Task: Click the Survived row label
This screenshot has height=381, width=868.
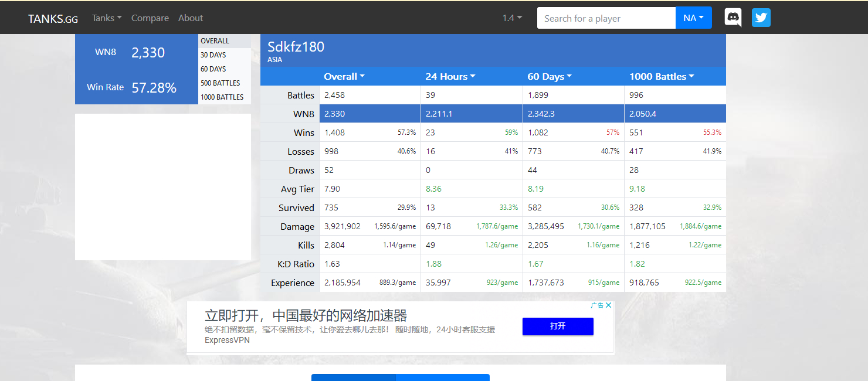Action: click(296, 208)
